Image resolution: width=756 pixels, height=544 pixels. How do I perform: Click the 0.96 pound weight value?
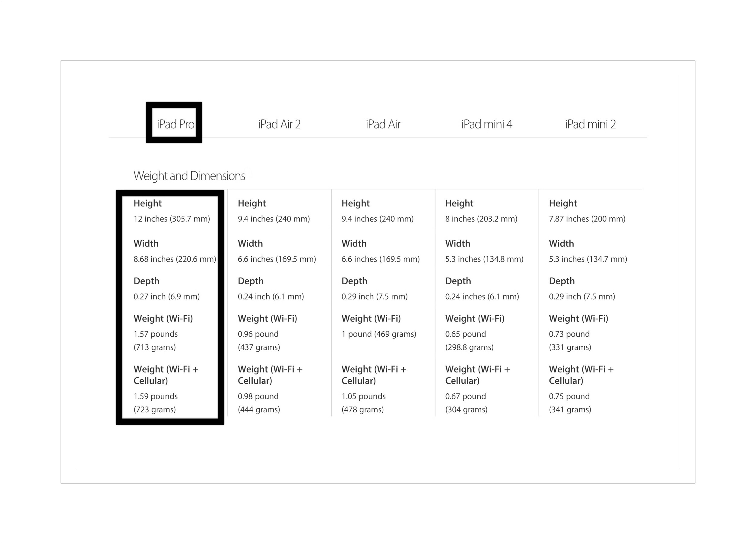[258, 334]
